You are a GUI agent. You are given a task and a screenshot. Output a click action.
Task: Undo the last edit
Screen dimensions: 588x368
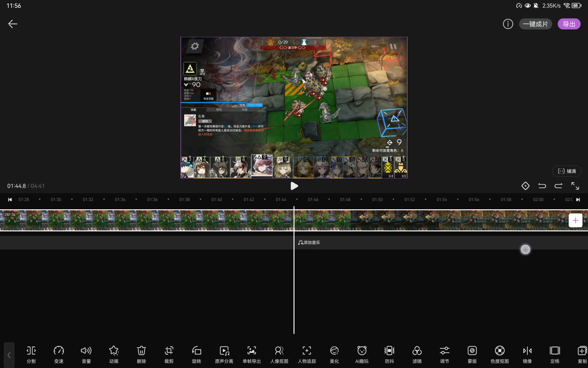[x=542, y=186]
